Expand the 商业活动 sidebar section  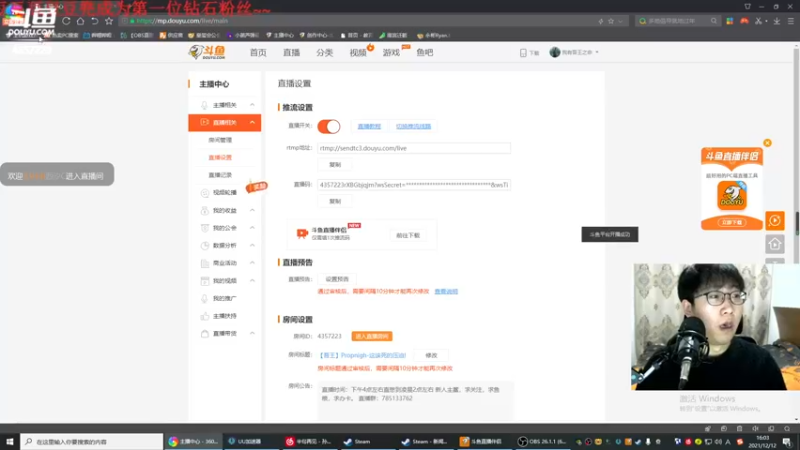coord(252,263)
